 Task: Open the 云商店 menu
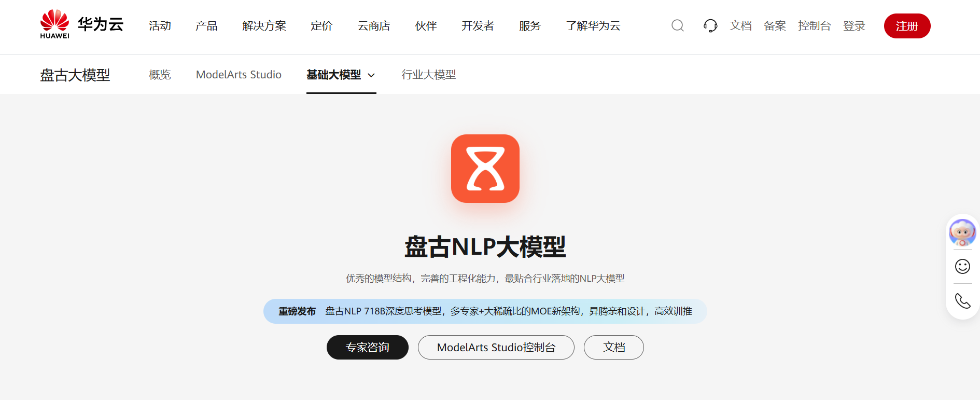point(374,26)
